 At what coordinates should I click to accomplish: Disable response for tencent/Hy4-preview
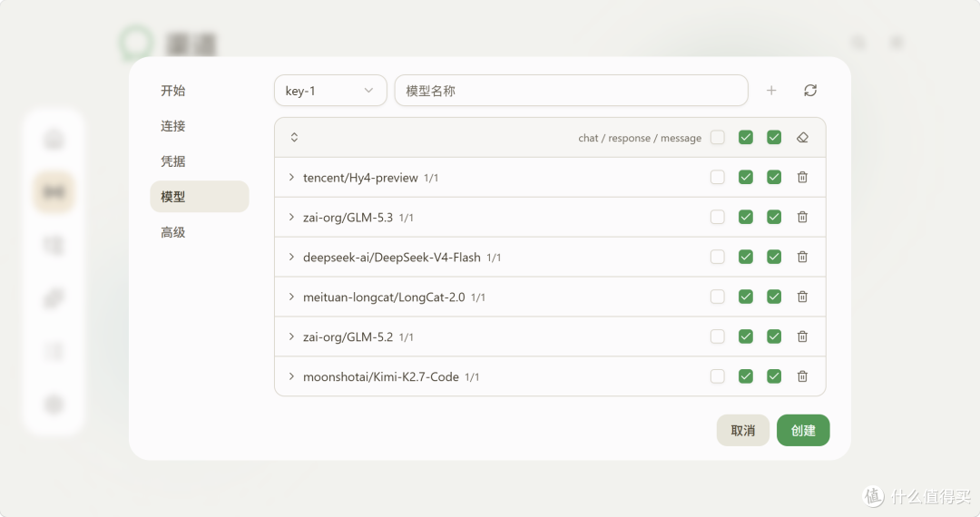[746, 178]
